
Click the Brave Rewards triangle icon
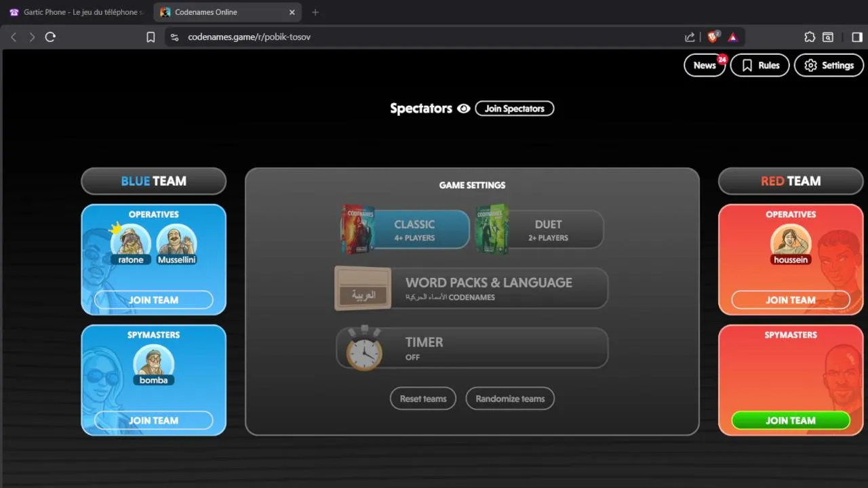[733, 37]
